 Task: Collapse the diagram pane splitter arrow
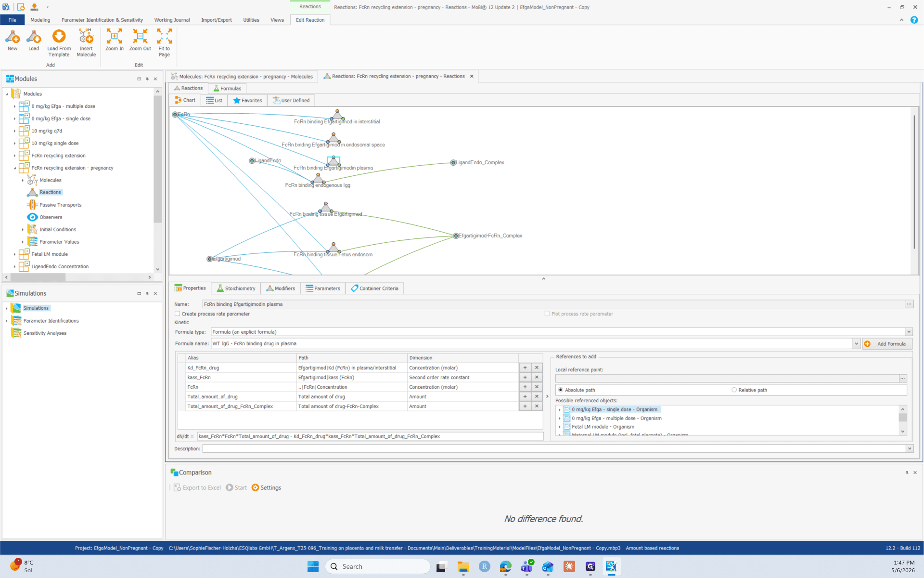click(x=543, y=279)
